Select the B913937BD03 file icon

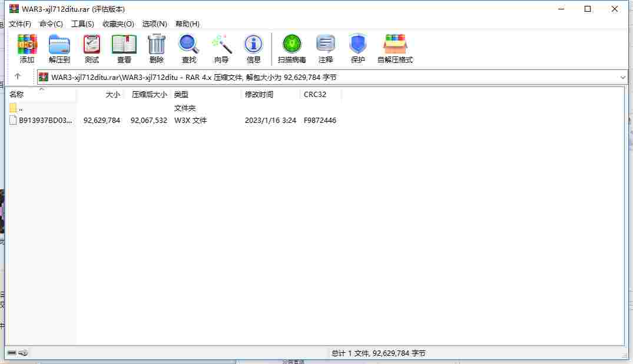tap(13, 120)
